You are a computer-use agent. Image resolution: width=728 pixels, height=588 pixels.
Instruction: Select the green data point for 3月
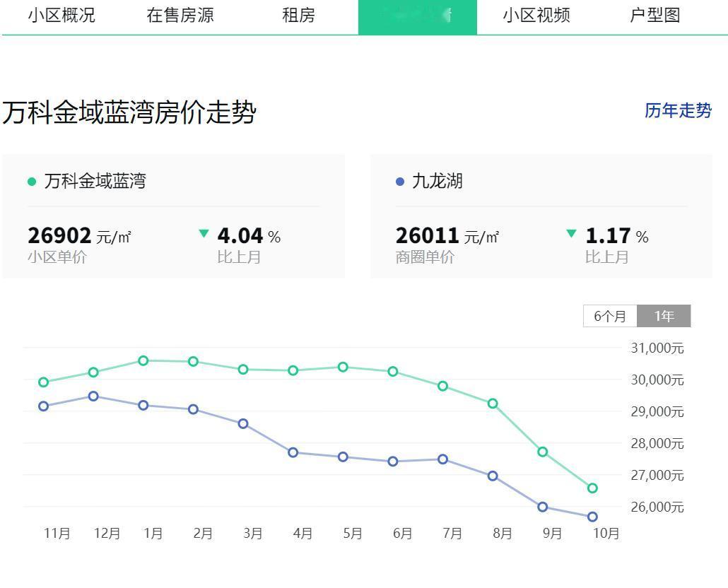tap(243, 370)
